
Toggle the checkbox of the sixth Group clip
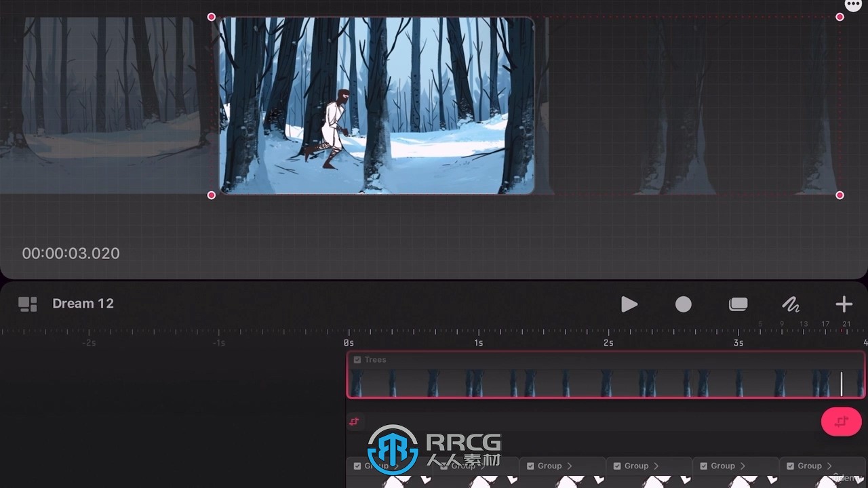791,466
